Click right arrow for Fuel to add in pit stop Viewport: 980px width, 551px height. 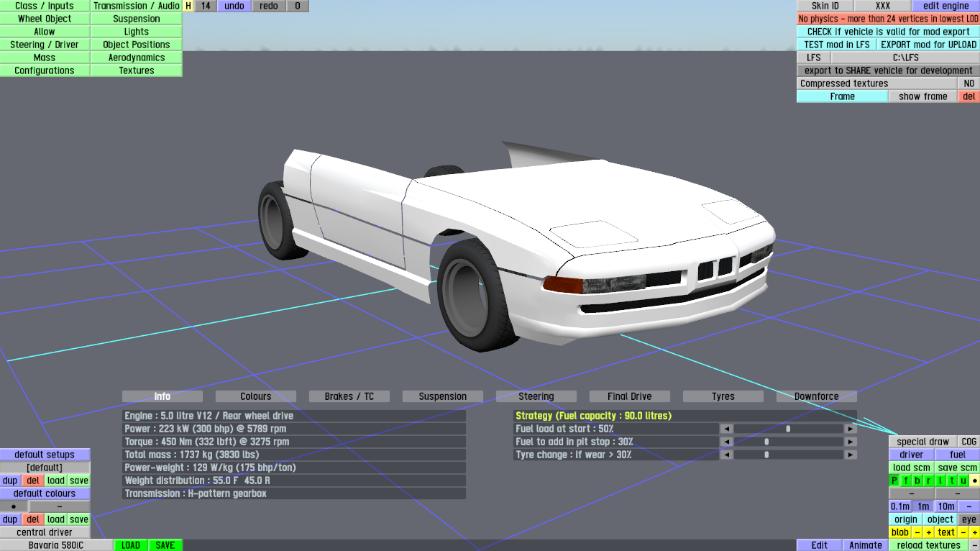coord(851,442)
